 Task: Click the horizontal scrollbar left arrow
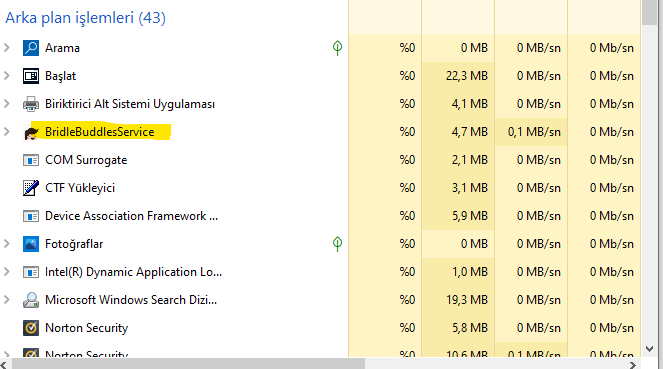click(x=3, y=364)
